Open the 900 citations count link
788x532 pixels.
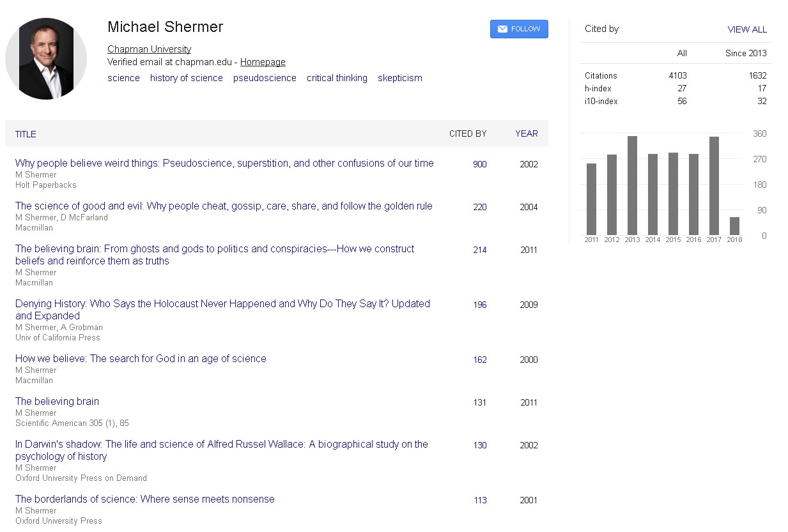[479, 164]
